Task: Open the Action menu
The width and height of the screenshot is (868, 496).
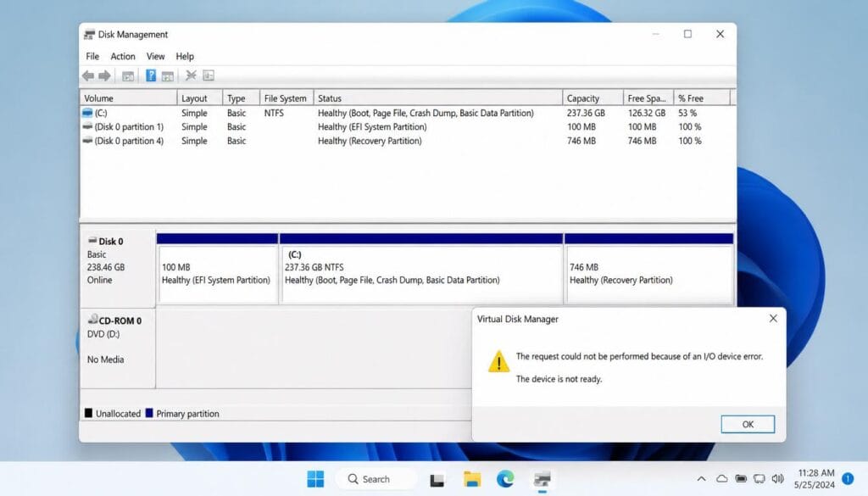Action: [123, 57]
